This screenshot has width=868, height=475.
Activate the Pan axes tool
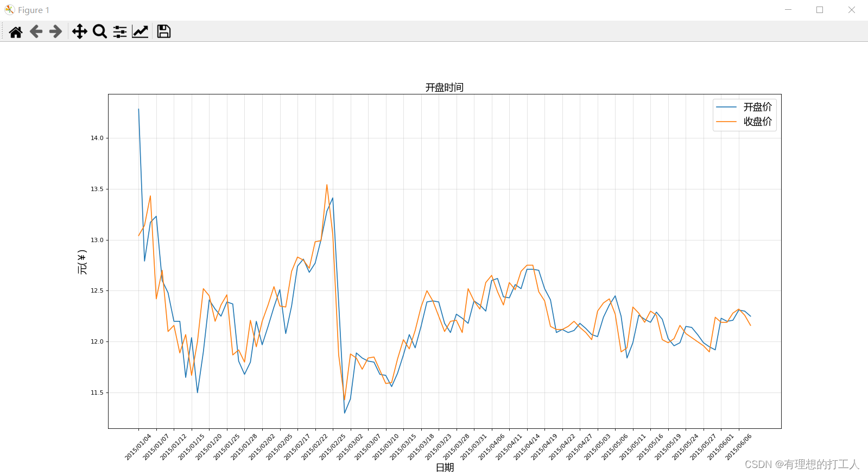[x=80, y=31]
